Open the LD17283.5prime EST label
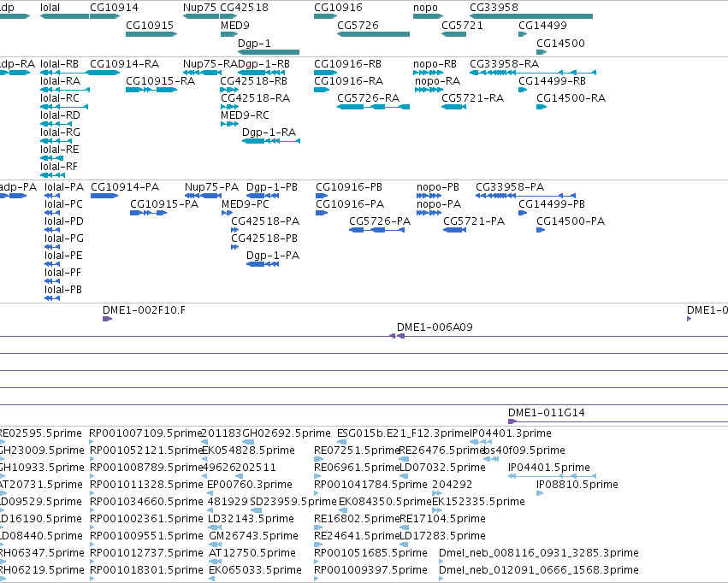This screenshot has width=728, height=583. point(442,536)
